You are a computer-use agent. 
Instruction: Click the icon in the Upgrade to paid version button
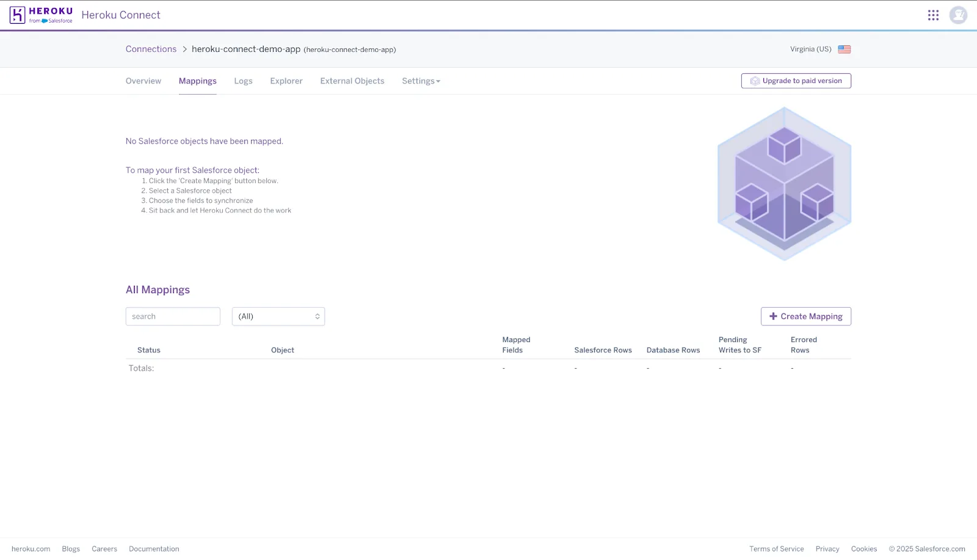click(x=755, y=81)
